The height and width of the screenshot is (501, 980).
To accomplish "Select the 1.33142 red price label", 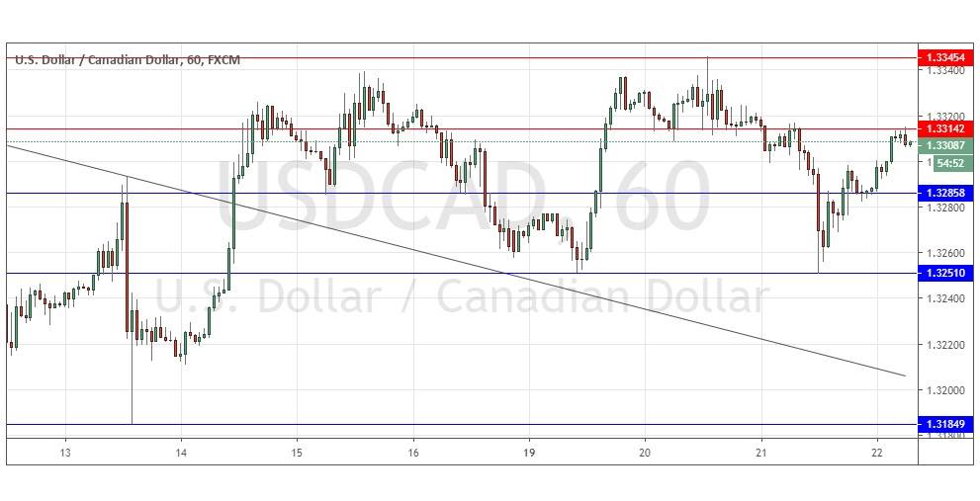I will coord(944,128).
